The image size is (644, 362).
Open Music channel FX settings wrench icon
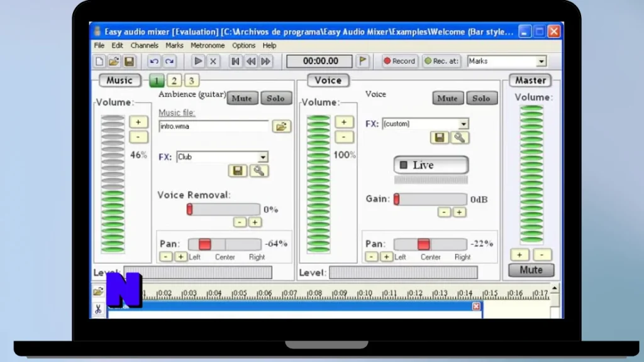coord(258,171)
